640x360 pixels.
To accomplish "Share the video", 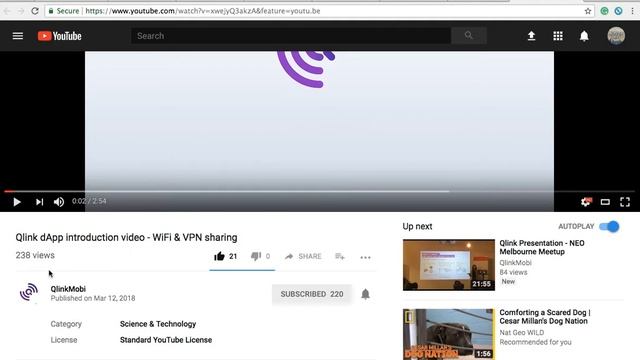I will coord(303,256).
